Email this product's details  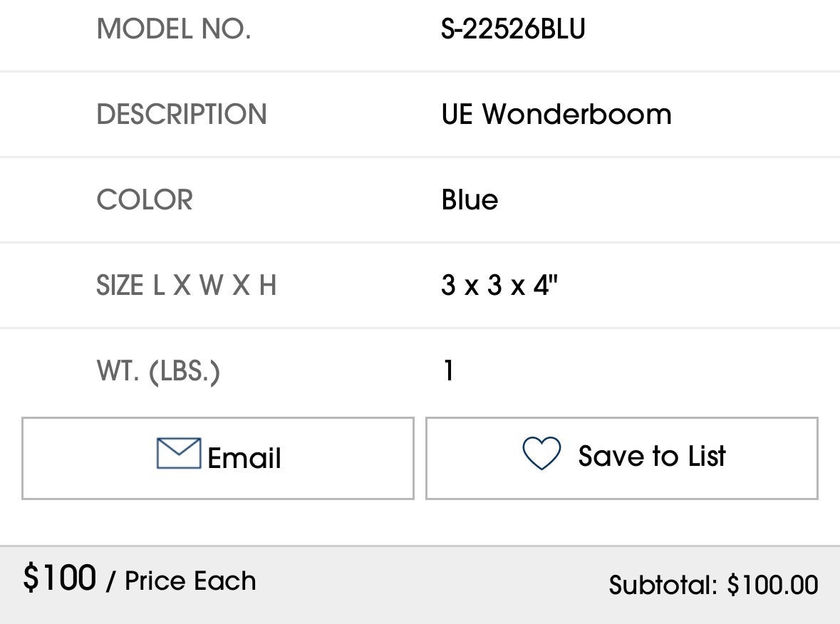pyautogui.click(x=218, y=459)
